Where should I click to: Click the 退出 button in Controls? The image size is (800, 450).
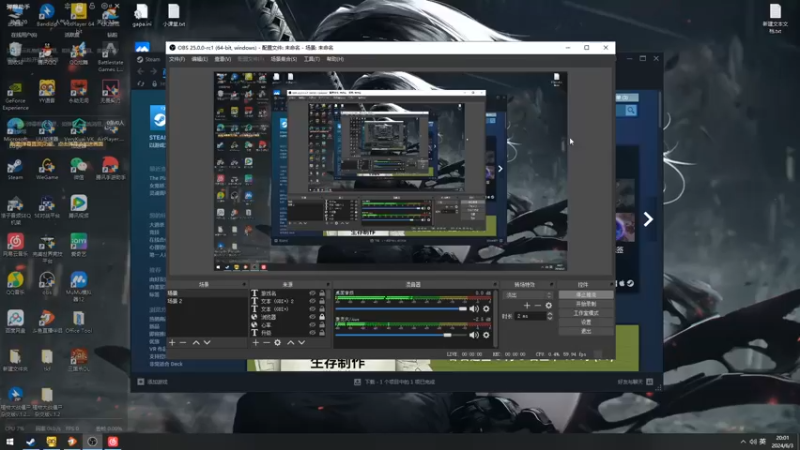point(586,332)
